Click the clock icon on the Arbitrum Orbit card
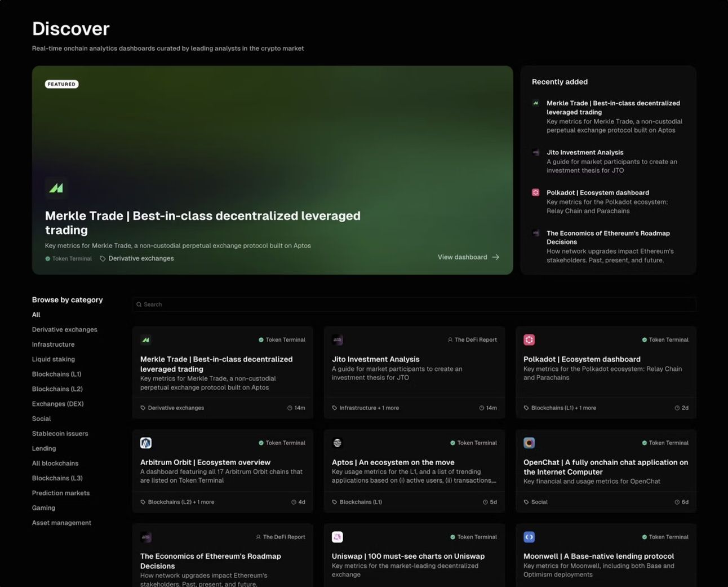Screen dimensions: 728x587 (294, 502)
